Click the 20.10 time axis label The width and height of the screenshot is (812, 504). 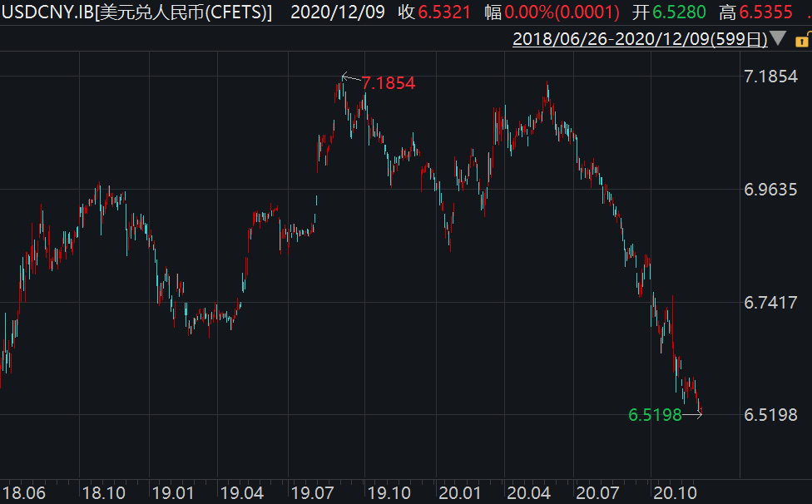click(675, 492)
